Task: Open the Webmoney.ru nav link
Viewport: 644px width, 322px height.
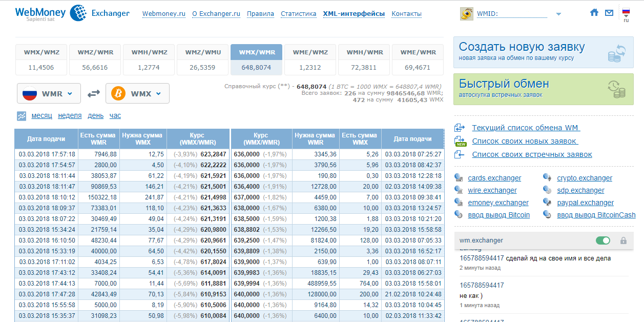Action: point(164,14)
